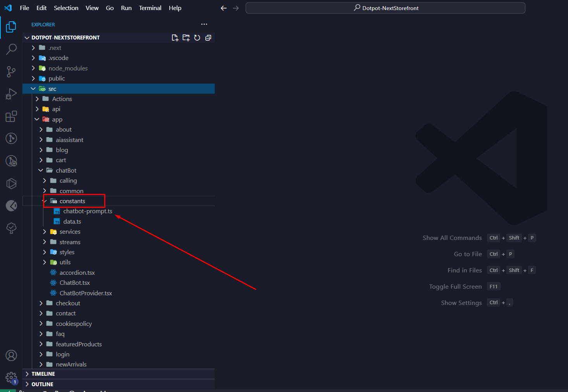Click the New Folder icon in Explorer header
This screenshot has height=392, width=568.
[x=186, y=38]
